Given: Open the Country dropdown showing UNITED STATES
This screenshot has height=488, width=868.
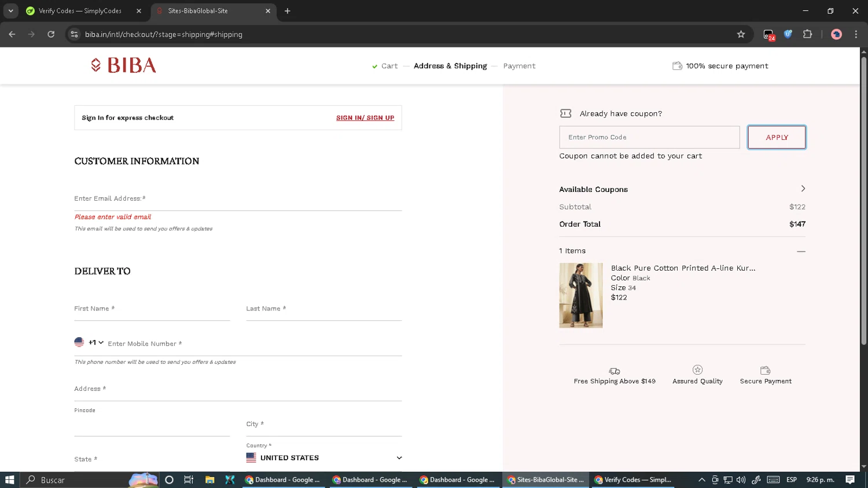Looking at the screenshot, I should tap(324, 458).
